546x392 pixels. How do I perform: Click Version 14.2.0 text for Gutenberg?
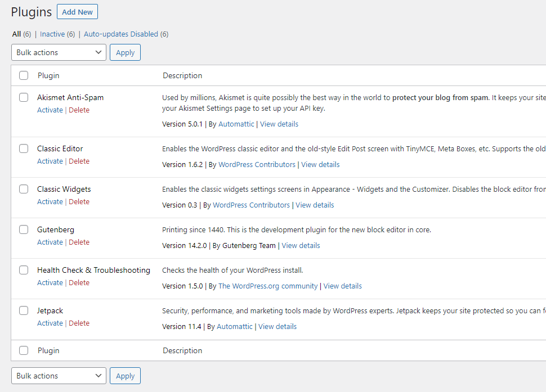184,245
